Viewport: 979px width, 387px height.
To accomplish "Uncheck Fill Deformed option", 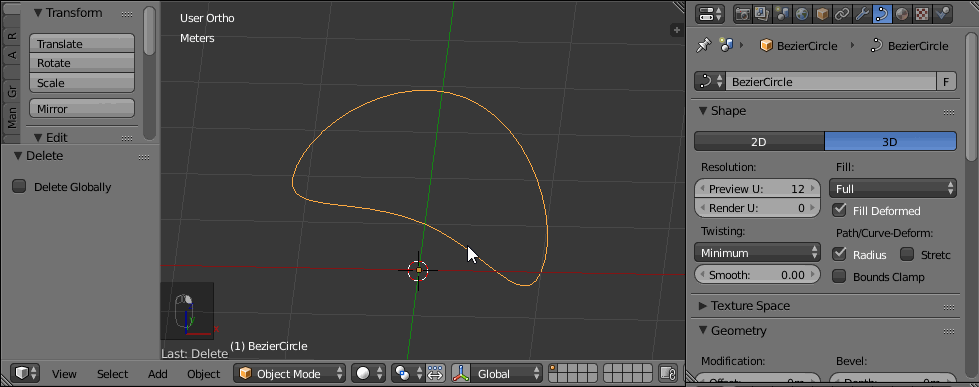I will click(840, 210).
